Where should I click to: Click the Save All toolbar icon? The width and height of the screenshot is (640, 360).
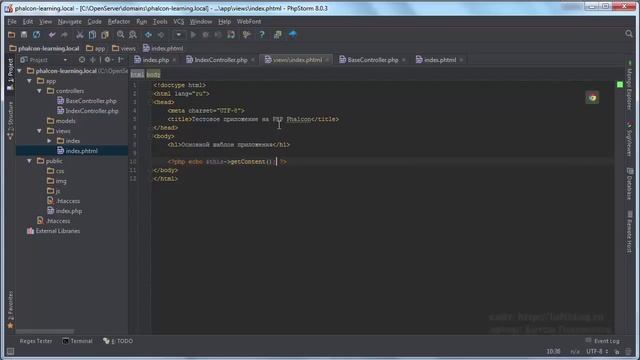24,35
